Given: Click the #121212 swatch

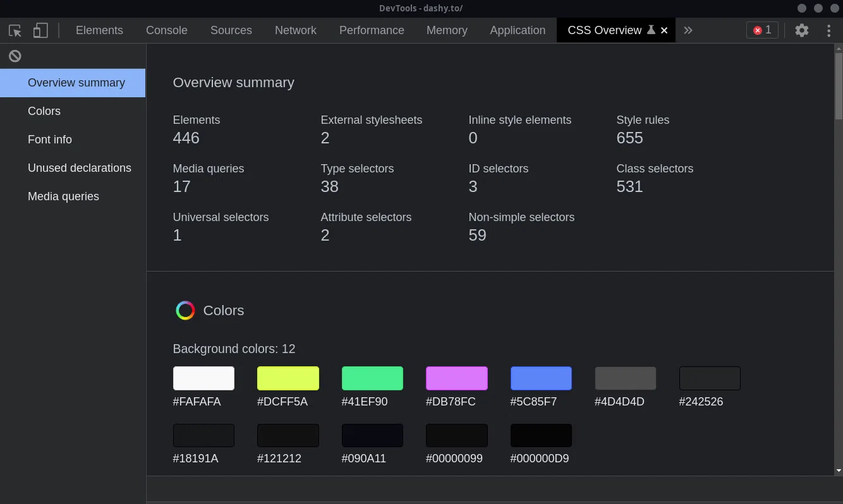Looking at the screenshot, I should pos(288,435).
